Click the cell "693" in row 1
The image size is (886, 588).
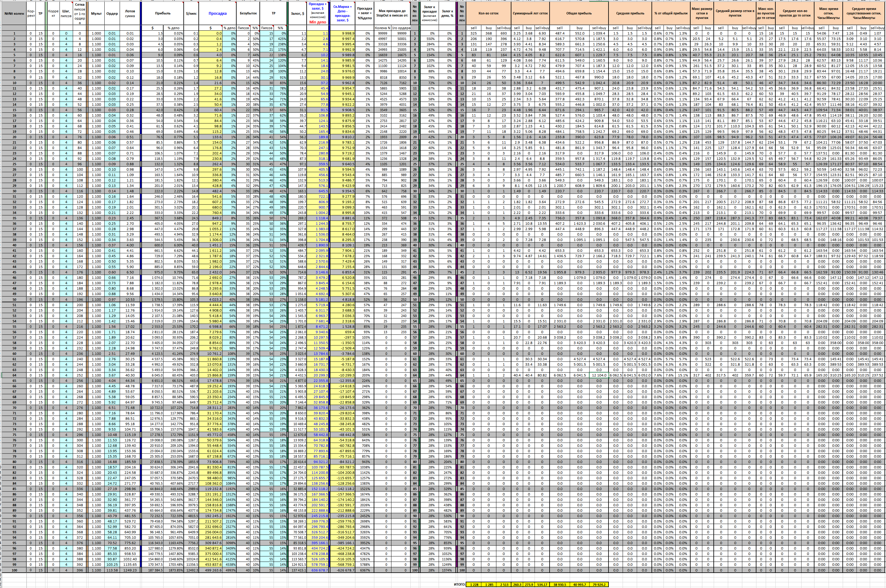(x=504, y=33)
